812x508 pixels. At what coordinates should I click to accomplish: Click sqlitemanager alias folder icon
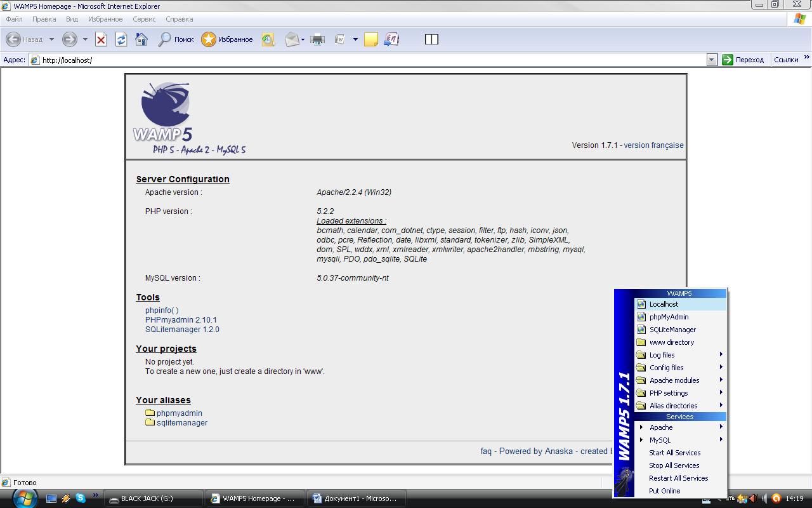pyautogui.click(x=150, y=422)
